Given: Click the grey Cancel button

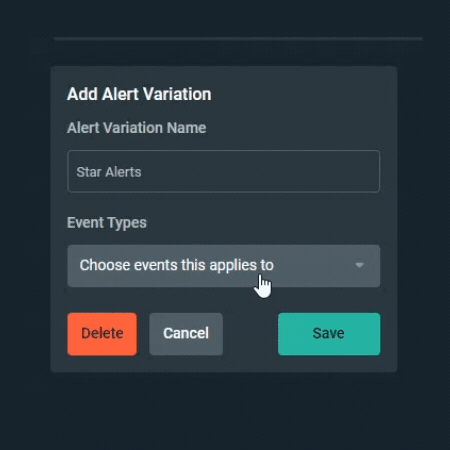Looking at the screenshot, I should coord(186,334).
